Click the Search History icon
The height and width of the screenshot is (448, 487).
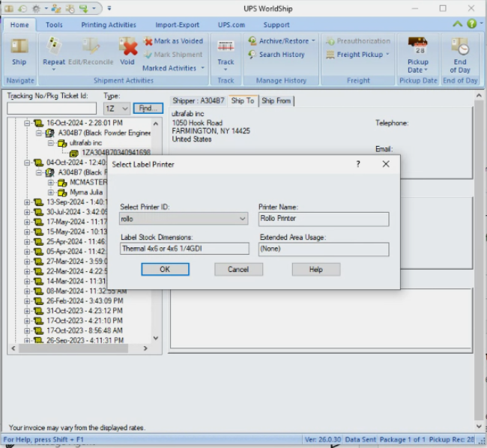[252, 55]
